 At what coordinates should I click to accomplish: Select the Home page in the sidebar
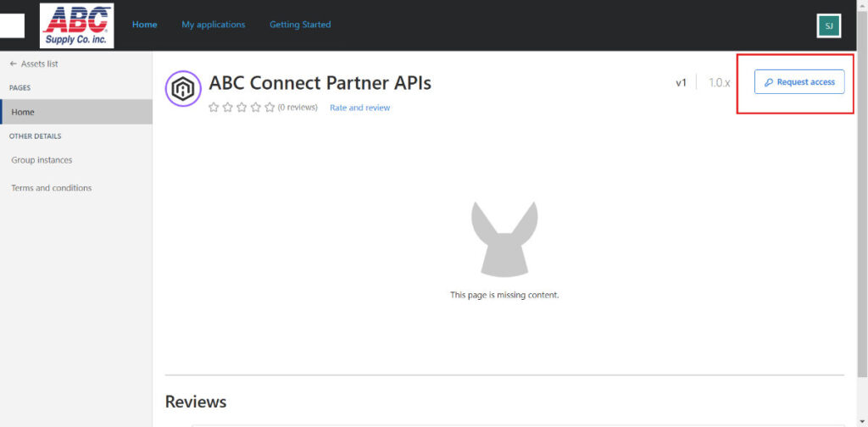[76, 112]
